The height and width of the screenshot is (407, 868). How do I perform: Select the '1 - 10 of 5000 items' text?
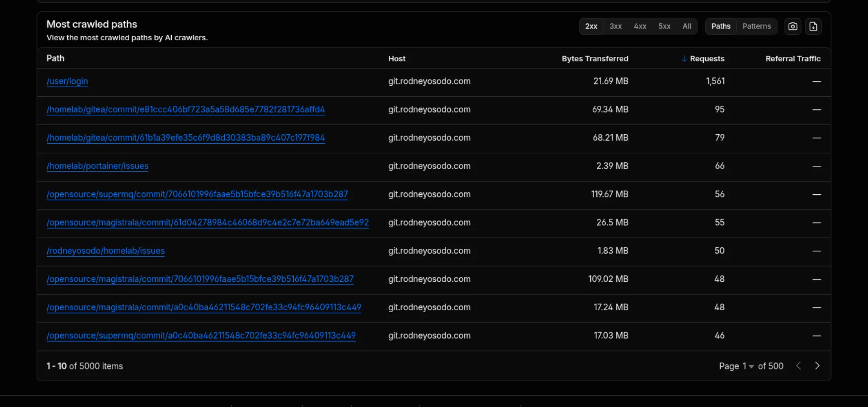tap(85, 366)
